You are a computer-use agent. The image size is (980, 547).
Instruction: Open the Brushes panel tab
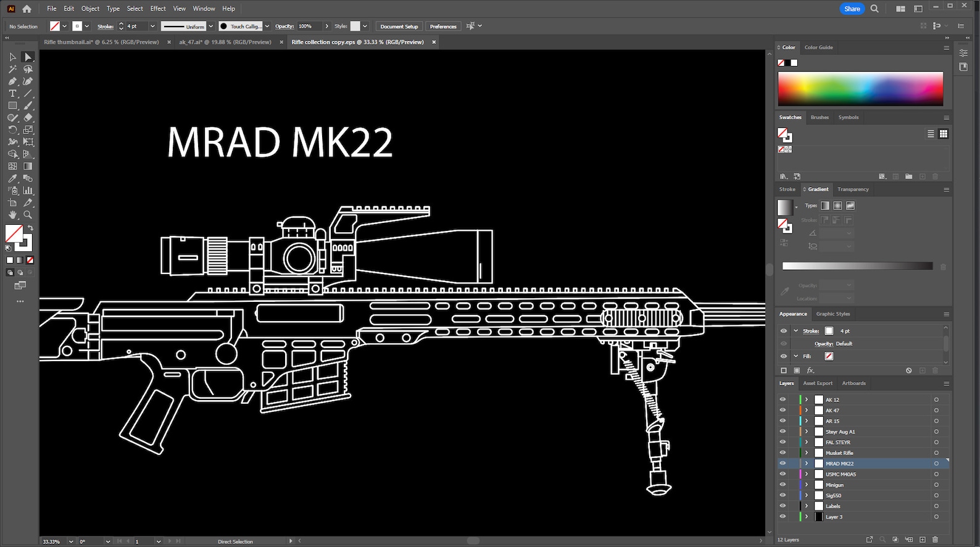tap(820, 117)
